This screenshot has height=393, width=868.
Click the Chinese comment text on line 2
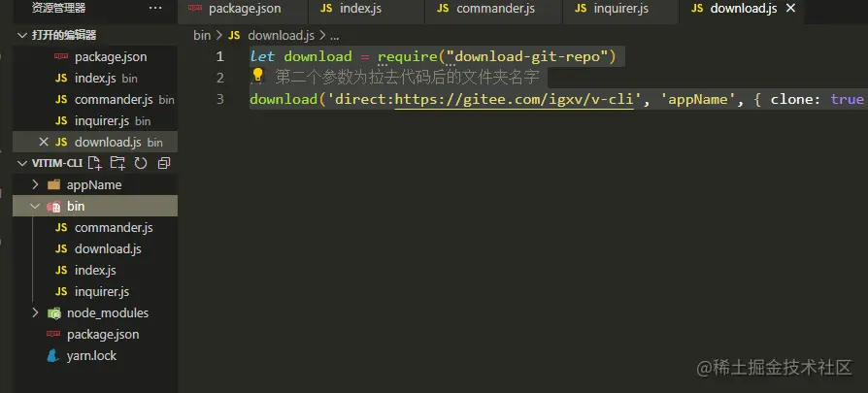pos(407,78)
